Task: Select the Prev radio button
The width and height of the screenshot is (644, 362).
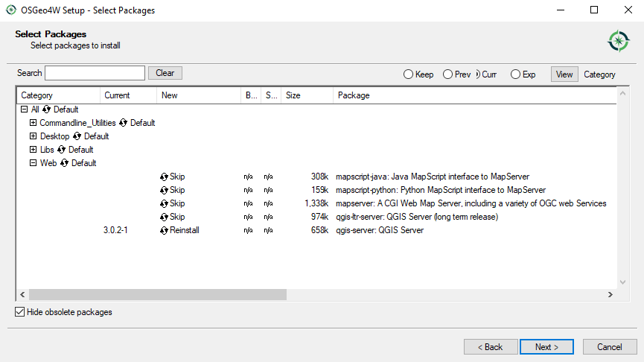Action: (447, 74)
